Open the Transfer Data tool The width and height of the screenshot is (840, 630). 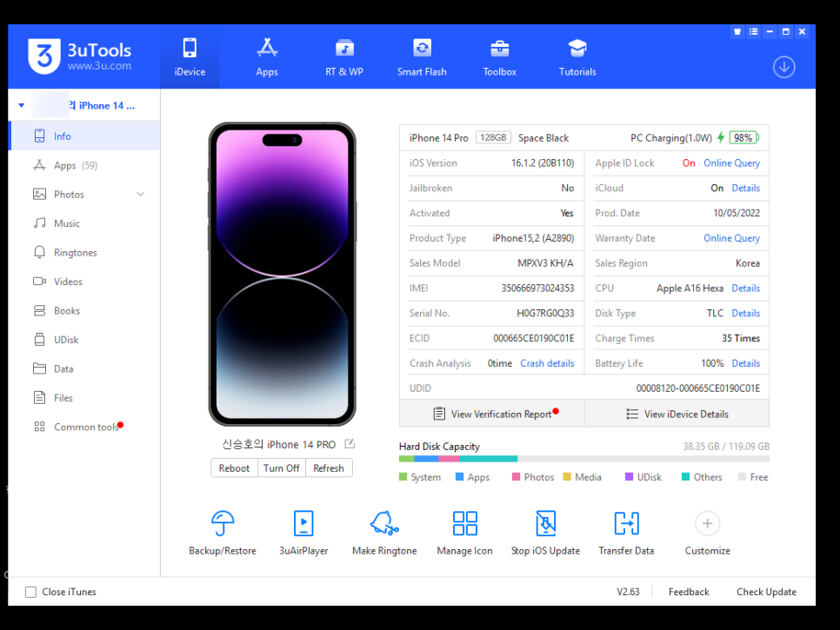626,523
